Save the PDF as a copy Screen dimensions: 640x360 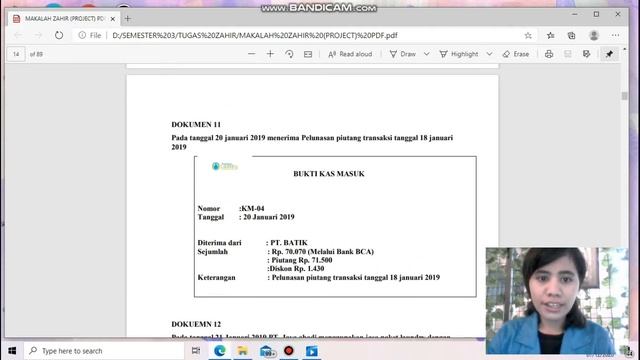(x=587, y=54)
